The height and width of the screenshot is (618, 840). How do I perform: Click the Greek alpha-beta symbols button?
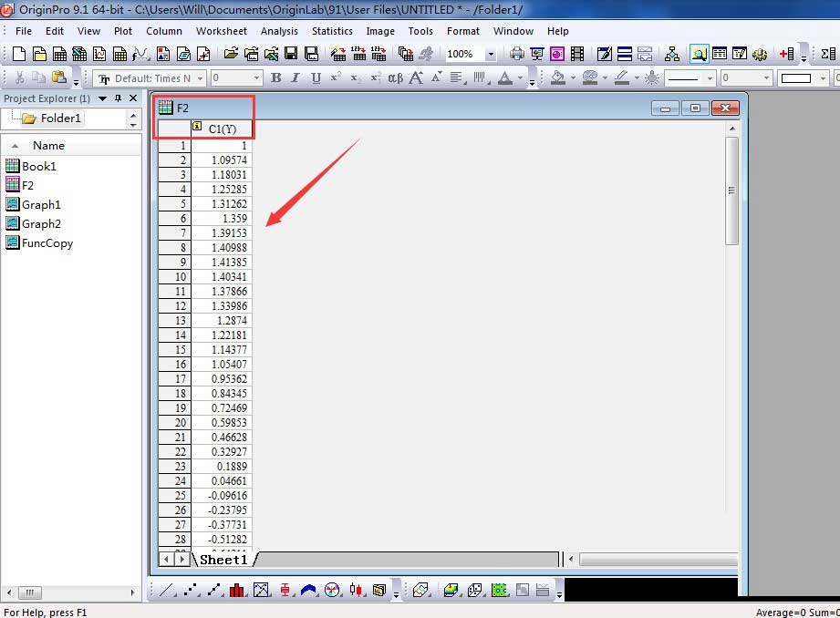pos(395,78)
